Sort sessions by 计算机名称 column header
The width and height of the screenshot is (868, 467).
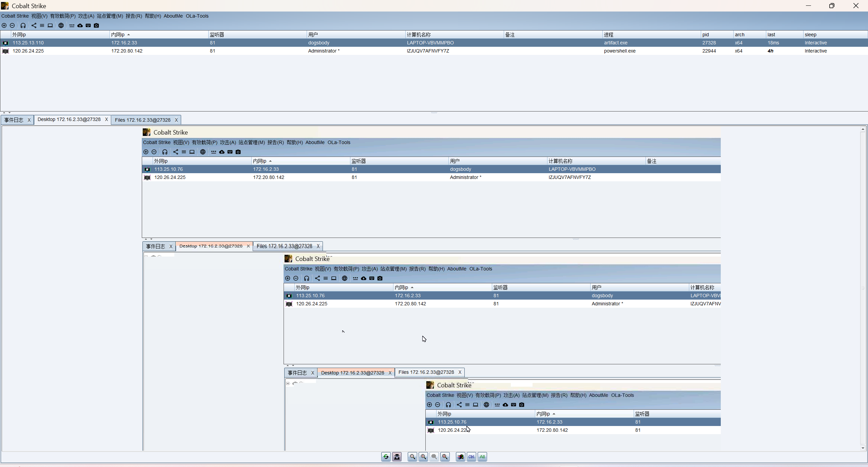(x=455, y=35)
